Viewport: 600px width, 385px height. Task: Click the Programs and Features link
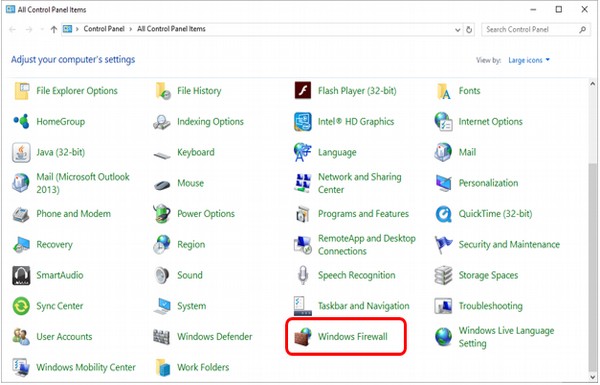tap(364, 214)
